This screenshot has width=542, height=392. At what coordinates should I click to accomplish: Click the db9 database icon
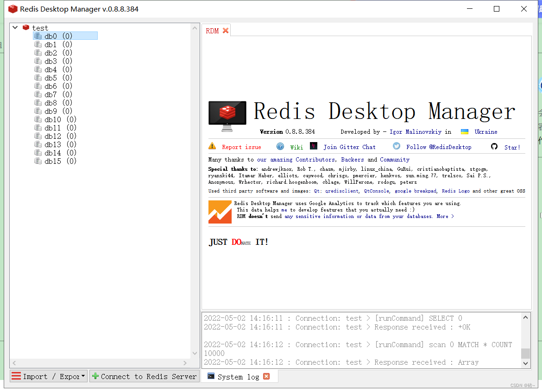[38, 111]
